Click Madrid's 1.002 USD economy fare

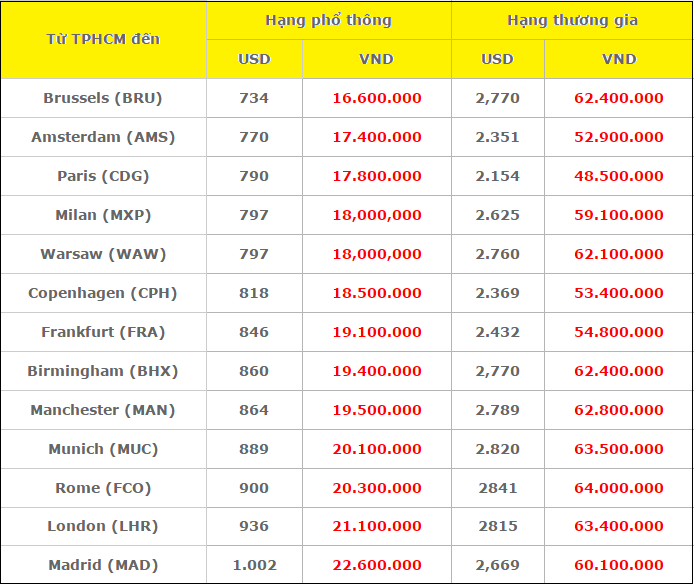(254, 565)
